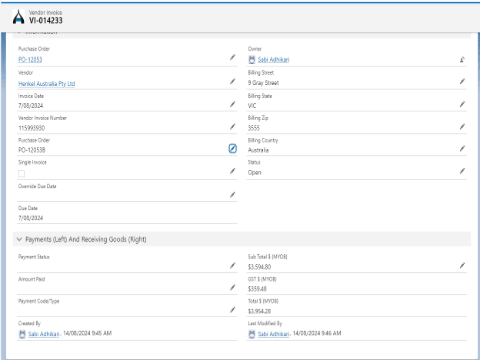Open Owner Sabi Adhikari link
480x360 pixels.
273,60
